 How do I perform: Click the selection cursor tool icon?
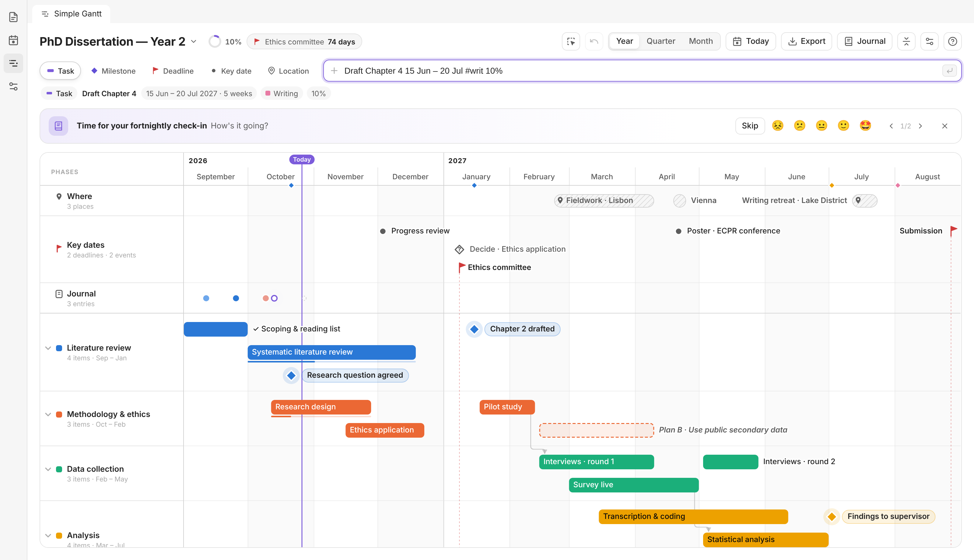(x=571, y=41)
